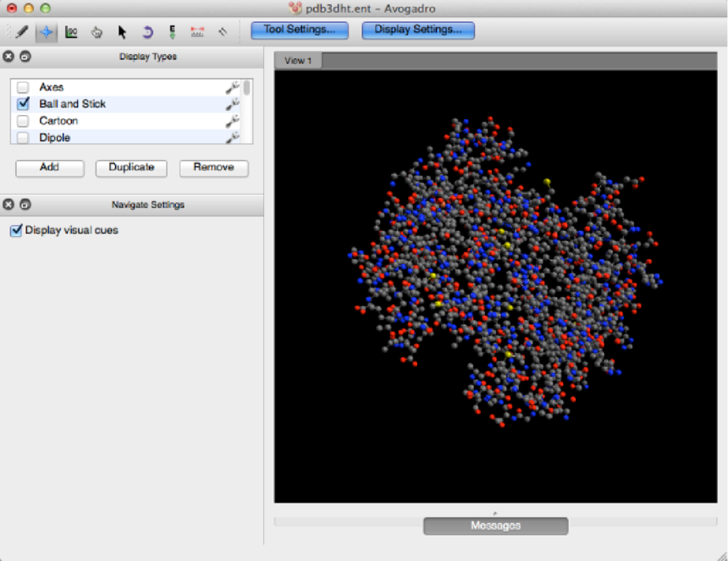Switch to the View 1 tab
The height and width of the screenshot is (561, 728).
click(298, 60)
